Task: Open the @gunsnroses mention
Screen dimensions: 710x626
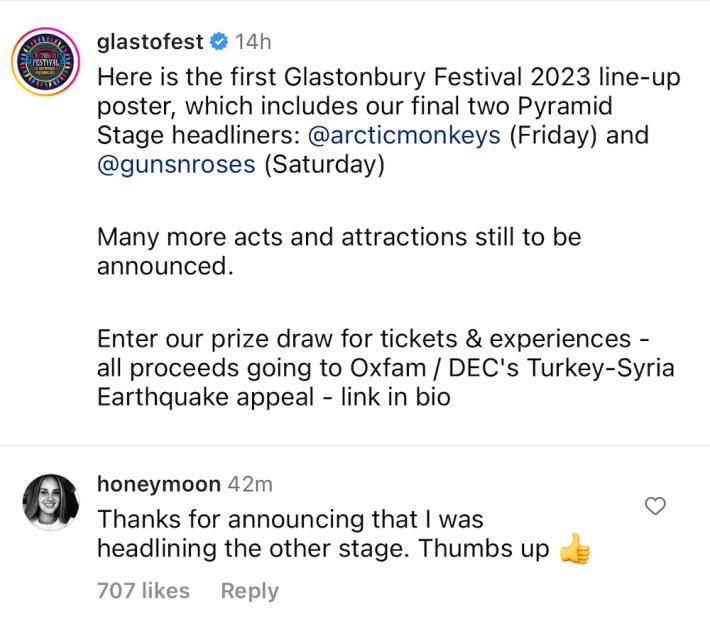Action: pyautogui.click(x=176, y=167)
